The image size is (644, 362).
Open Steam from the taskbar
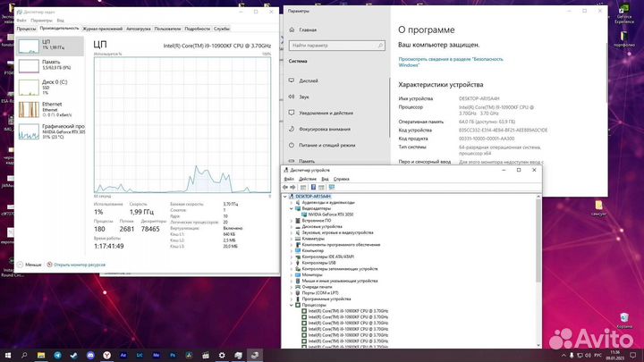pos(74,355)
